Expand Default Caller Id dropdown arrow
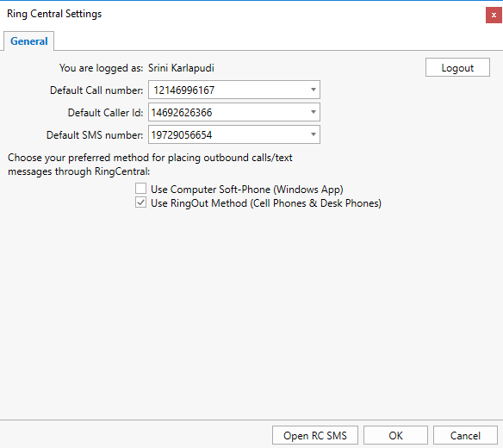This screenshot has height=448, width=503. (x=314, y=112)
